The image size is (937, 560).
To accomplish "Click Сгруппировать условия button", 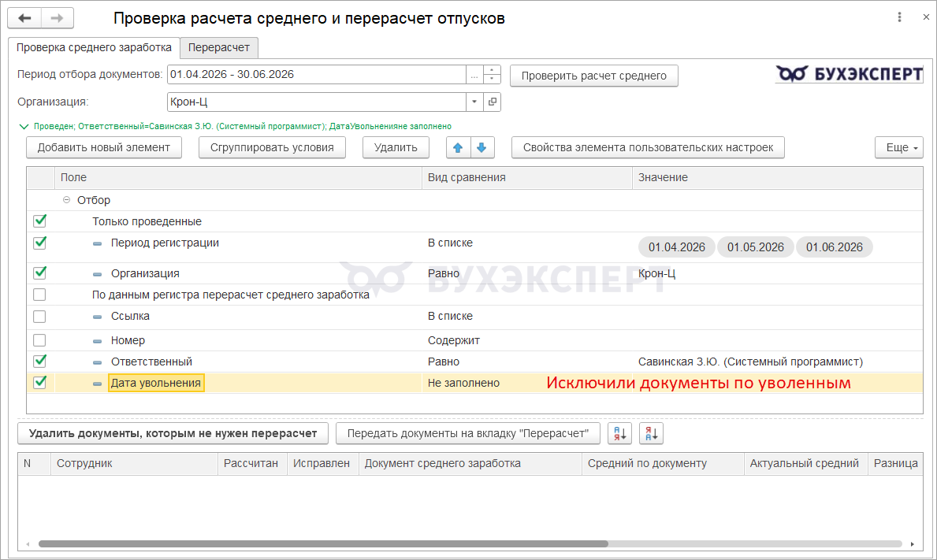I will 272,147.
